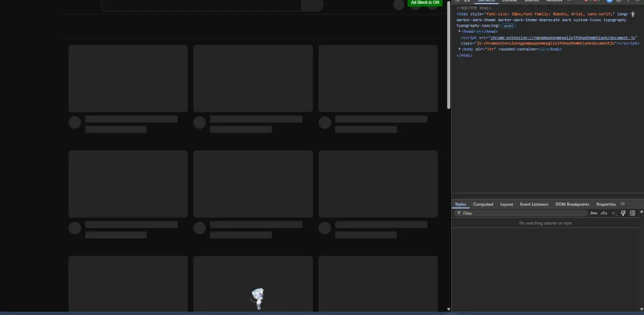Image resolution: width=644 pixels, height=315 pixels.
Task: Toggle the computed styles sidebar icon
Action: [632, 213]
